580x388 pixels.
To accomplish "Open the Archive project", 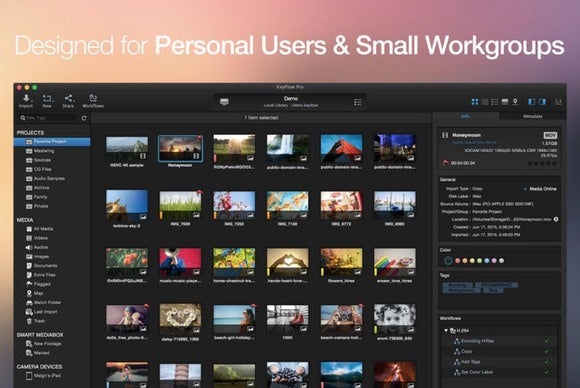I will point(41,188).
